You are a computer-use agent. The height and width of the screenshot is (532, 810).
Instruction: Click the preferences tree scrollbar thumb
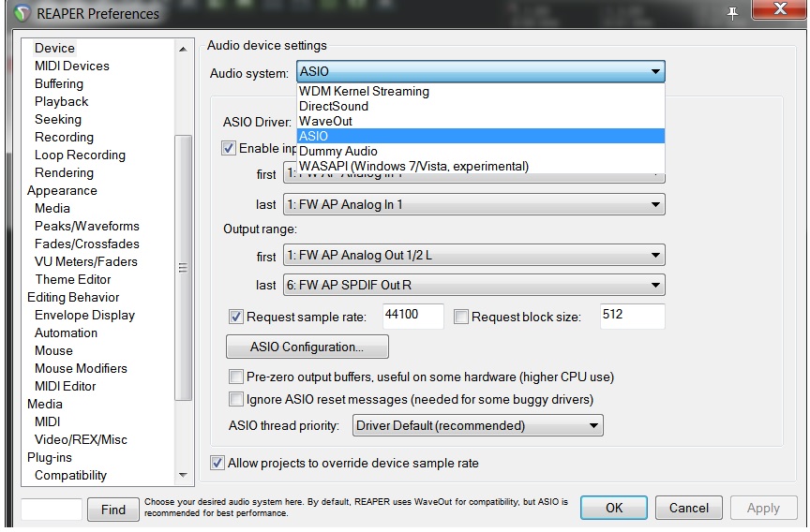coord(183,267)
